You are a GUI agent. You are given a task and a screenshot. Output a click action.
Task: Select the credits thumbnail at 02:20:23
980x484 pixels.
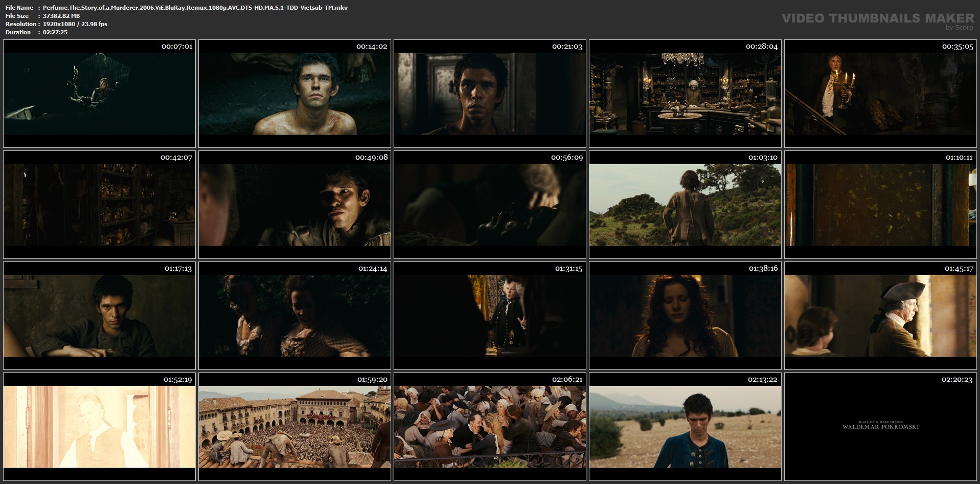(x=880, y=427)
